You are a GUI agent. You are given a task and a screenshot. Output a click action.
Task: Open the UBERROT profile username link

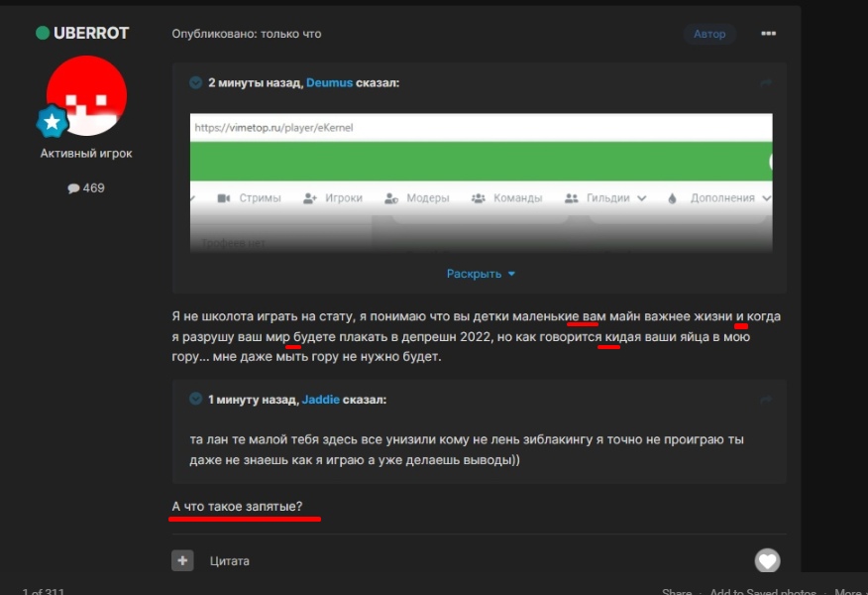91,33
